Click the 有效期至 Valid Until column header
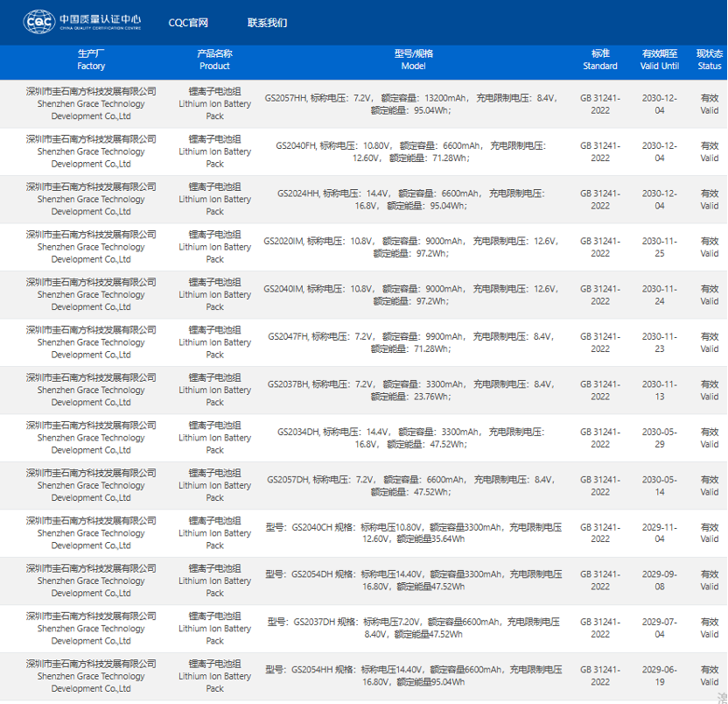Viewport: 728px width, 704px height. point(660,60)
